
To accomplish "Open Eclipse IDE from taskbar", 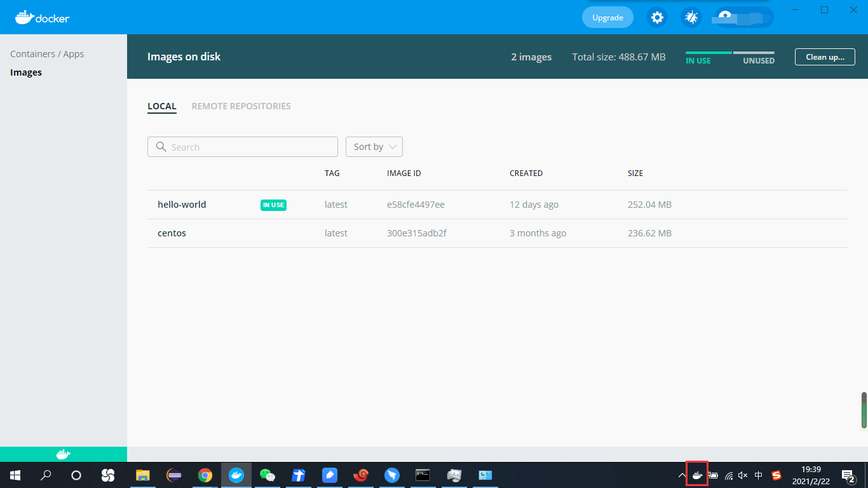I will click(173, 475).
